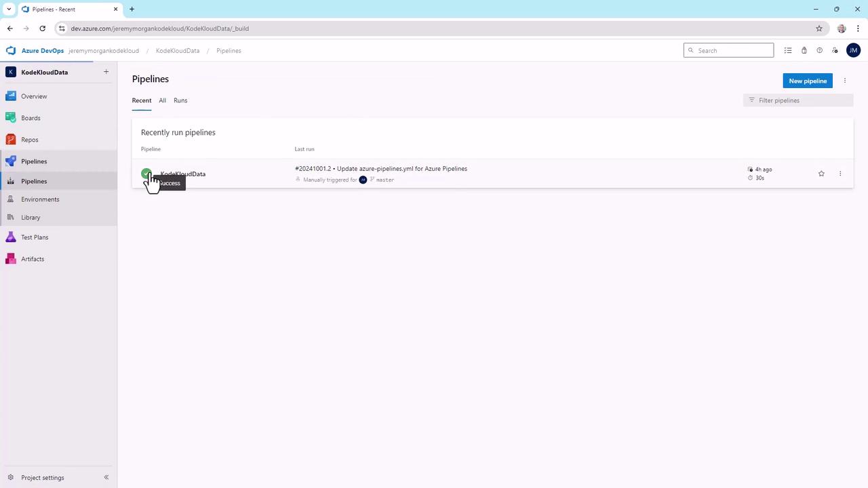Image resolution: width=868 pixels, height=488 pixels.
Task: Switch to the Runs tab
Action: 180,100
